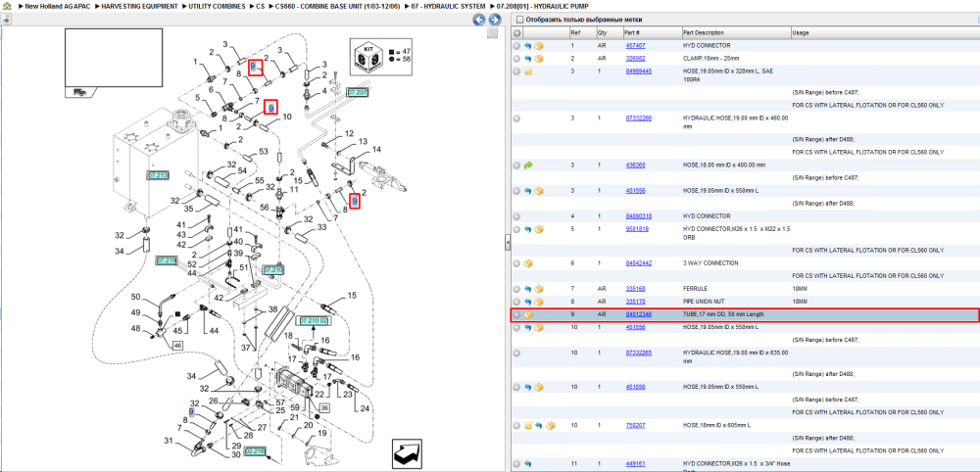This screenshot has height=472, width=980.
Task: Open the HARVESTING EQUIPMENT breadcrumb
Action: tap(139, 6)
